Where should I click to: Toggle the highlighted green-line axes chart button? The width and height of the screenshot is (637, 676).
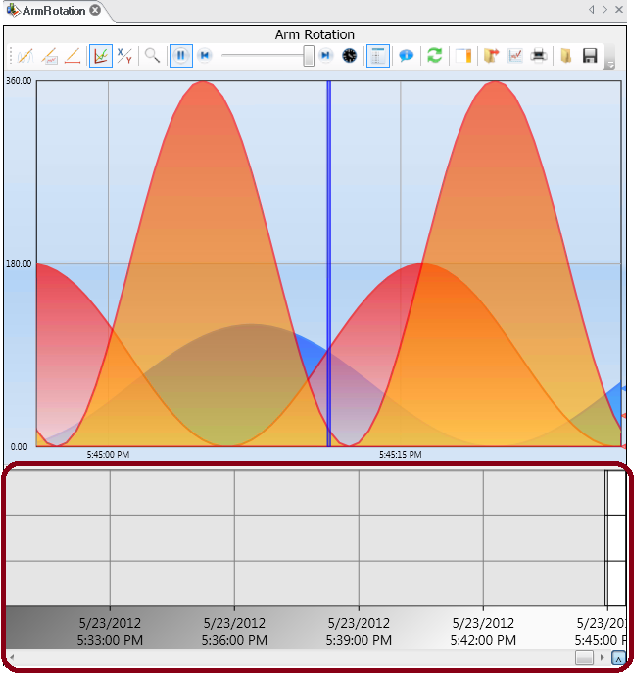pos(100,56)
